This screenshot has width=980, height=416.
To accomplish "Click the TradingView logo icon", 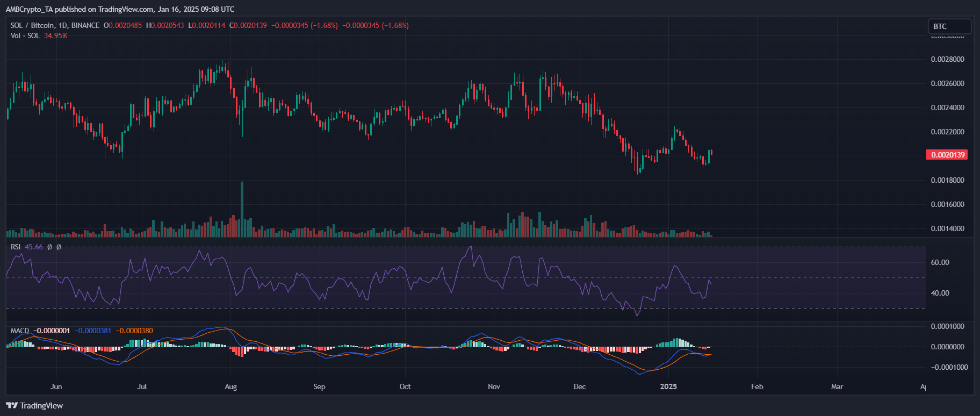I will (11, 406).
